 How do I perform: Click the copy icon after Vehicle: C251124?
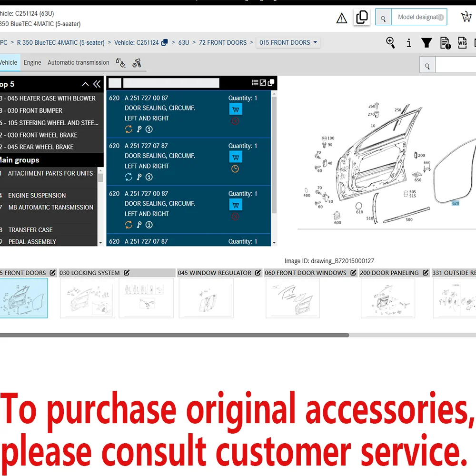pos(165,42)
